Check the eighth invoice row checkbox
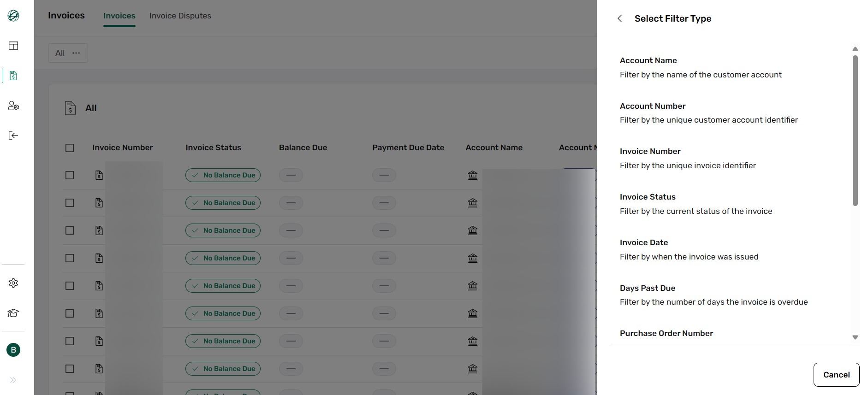 click(x=70, y=369)
